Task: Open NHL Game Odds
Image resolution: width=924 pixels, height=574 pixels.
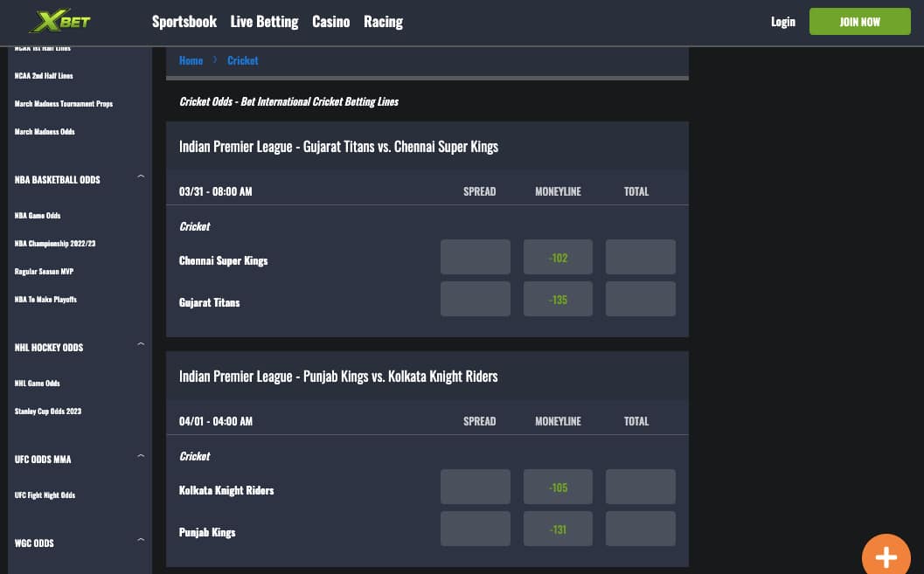Action: click(37, 384)
